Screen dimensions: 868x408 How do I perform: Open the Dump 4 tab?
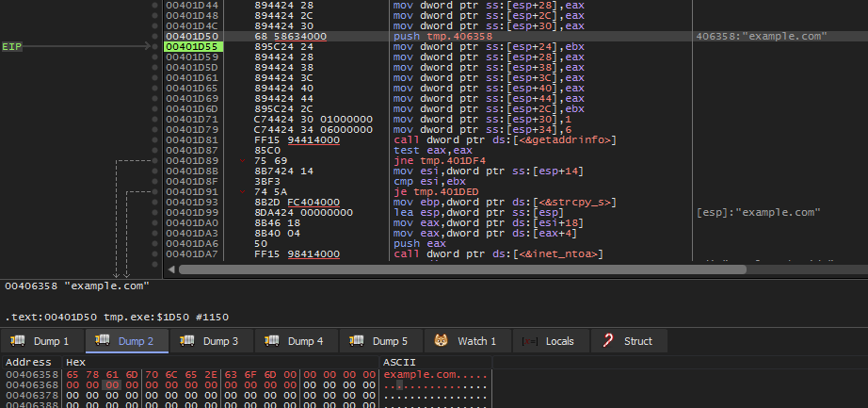(x=297, y=341)
